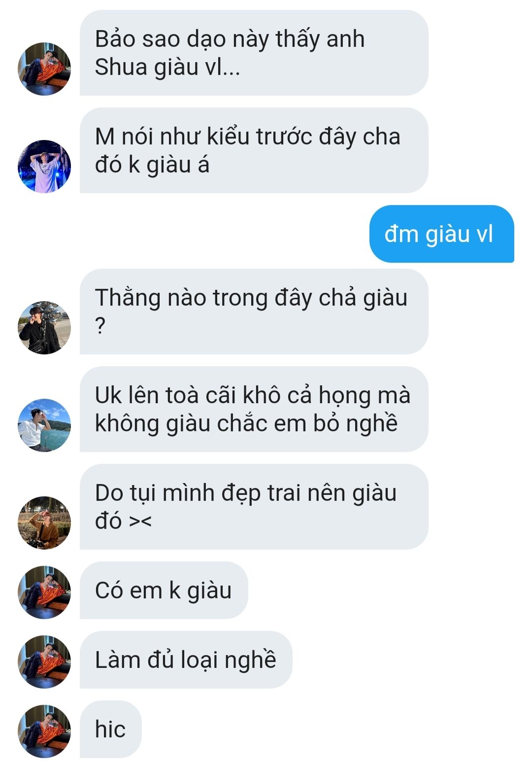This screenshot has width=532, height=762.
Task: Tap avatar beside 'hic' message
Action: coord(44,731)
